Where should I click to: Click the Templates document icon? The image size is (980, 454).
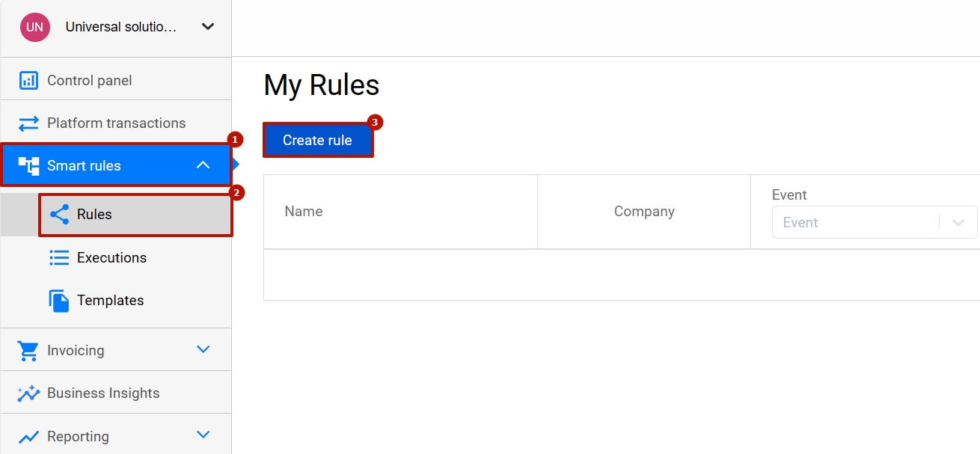pyautogui.click(x=59, y=301)
